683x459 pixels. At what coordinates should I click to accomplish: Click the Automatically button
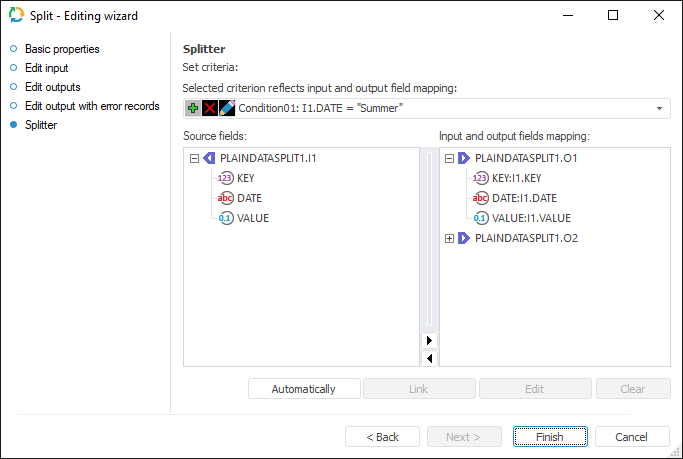tap(303, 389)
